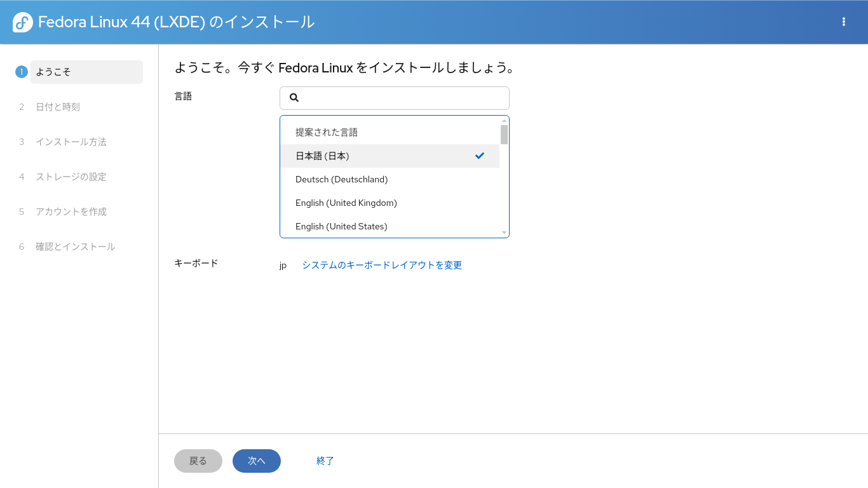Open the kebab options menu in header

tap(844, 22)
